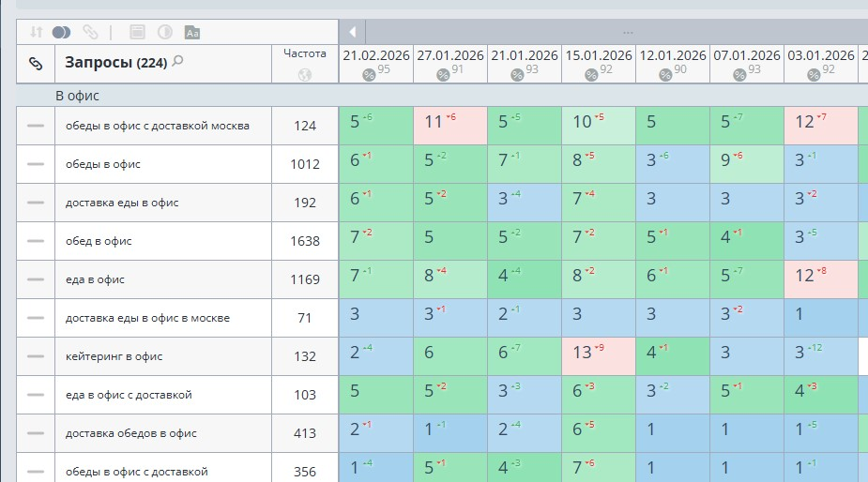Image resolution: width=868 pixels, height=482 pixels.
Task: Click the 21.02.2026 date column header
Action: click(x=376, y=56)
